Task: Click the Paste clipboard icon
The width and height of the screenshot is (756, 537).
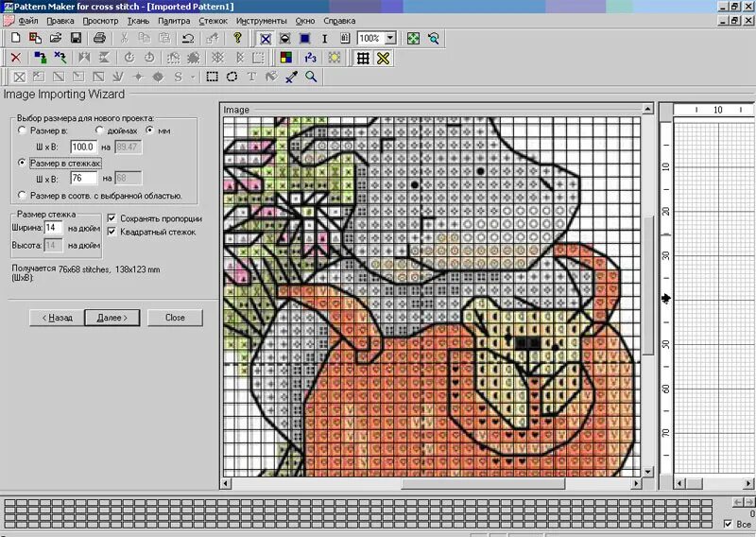Action: 164,38
